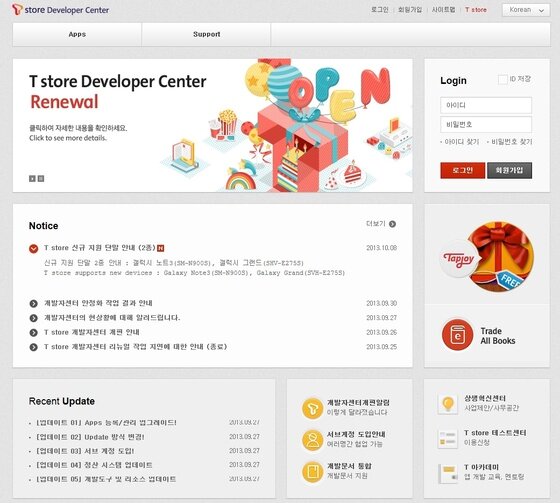Viewport: 560px width, 503px height.
Task: Click the Tapjoy logo badge
Action: click(459, 259)
